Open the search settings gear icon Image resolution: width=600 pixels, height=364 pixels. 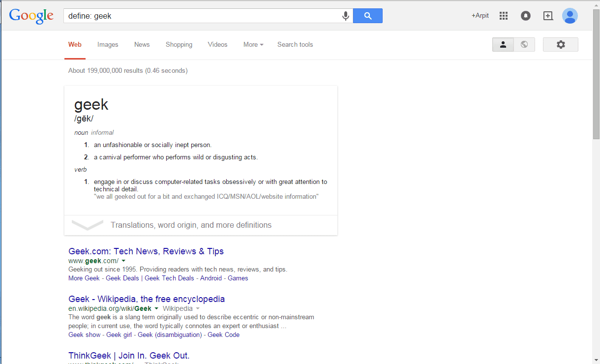pos(560,44)
